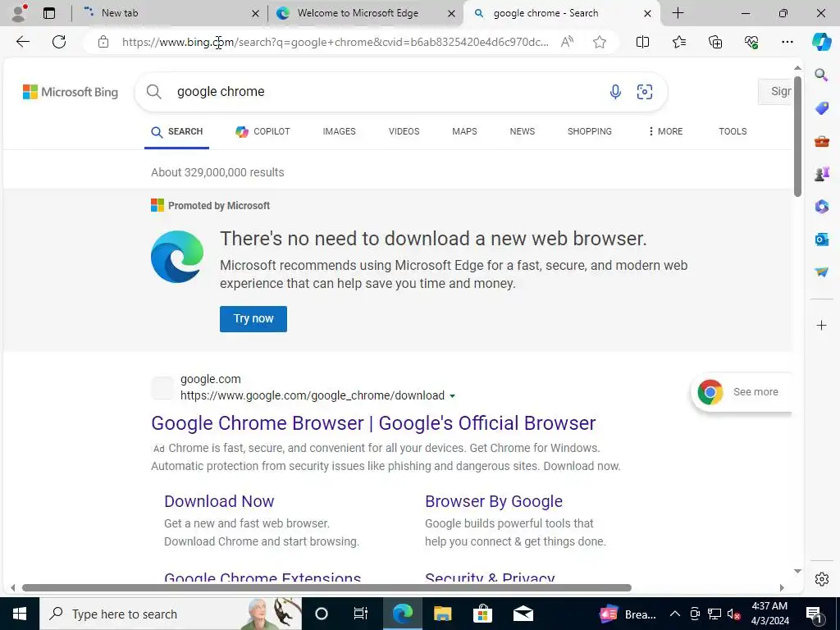The image size is (840, 630).
Task: Open Browser essentials heart icon
Action: [751, 42]
